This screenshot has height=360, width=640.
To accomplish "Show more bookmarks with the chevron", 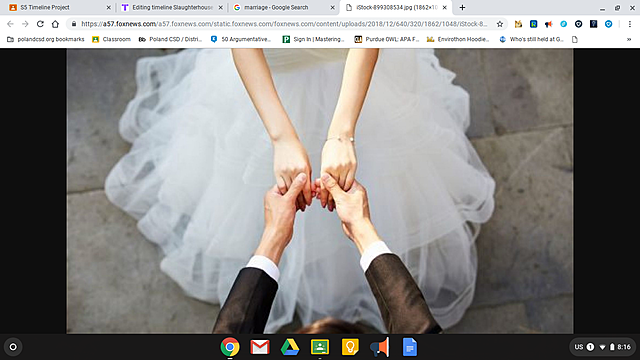I will (629, 39).
